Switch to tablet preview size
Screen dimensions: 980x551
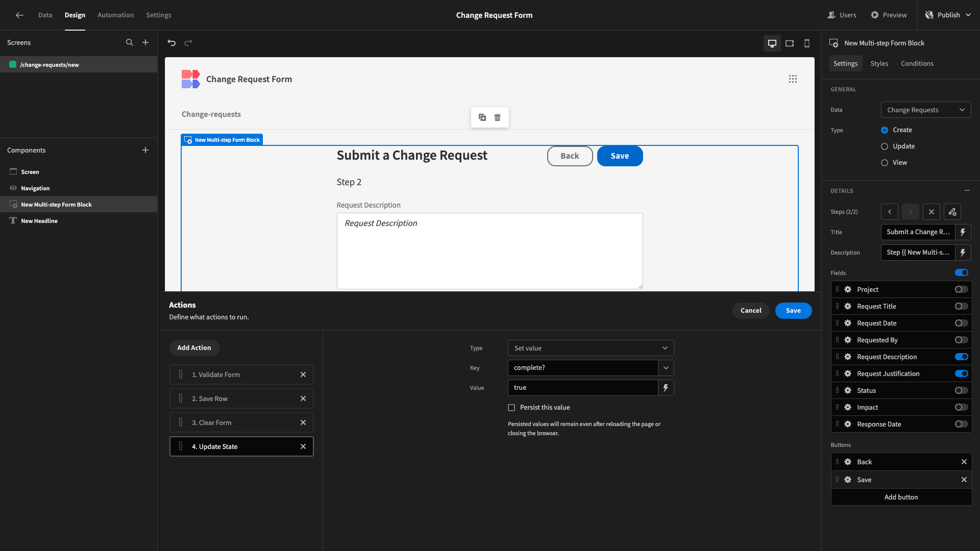[x=790, y=43]
